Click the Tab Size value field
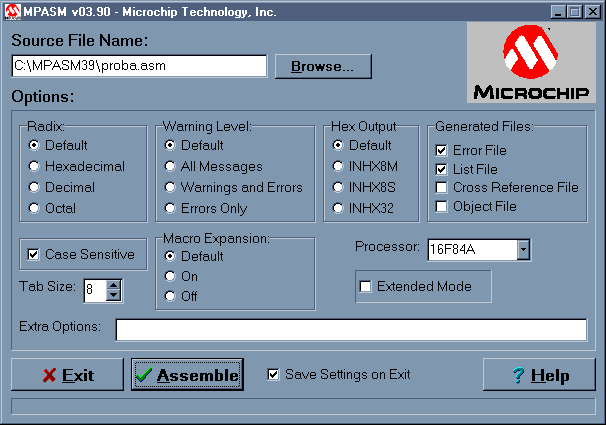 click(x=95, y=290)
